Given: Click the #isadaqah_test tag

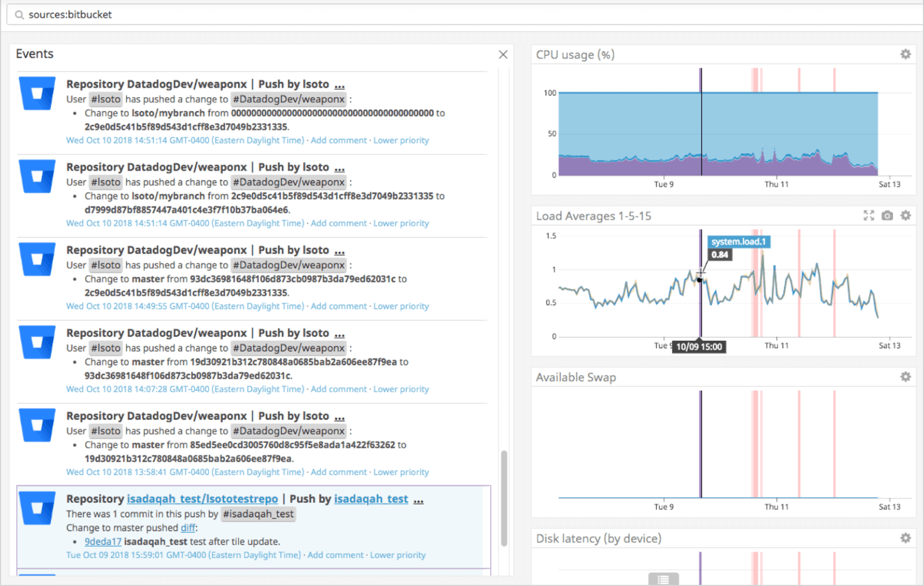Looking at the screenshot, I should (258, 514).
